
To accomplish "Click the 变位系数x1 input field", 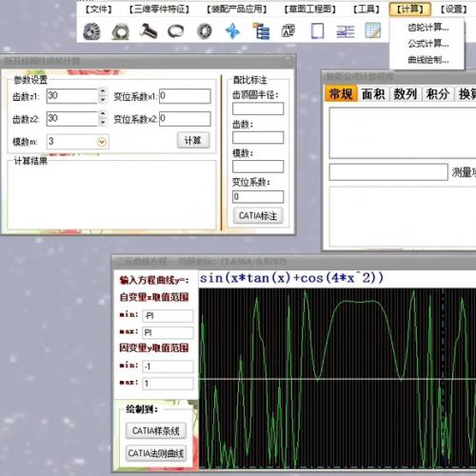I will coord(185,96).
